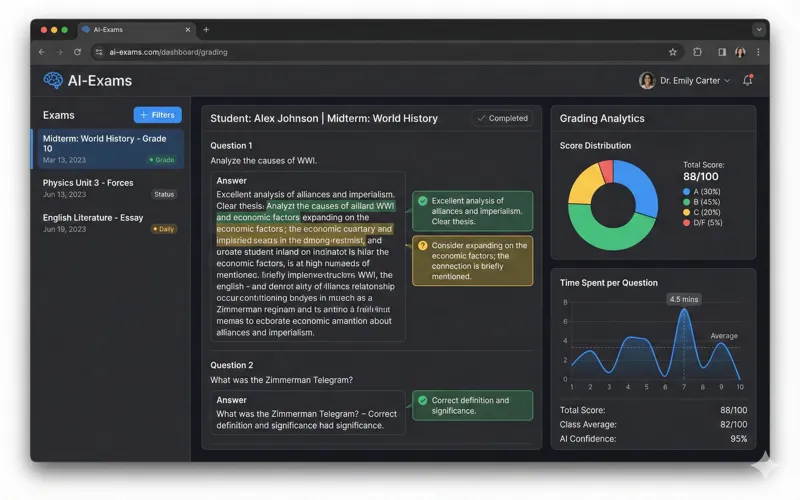Bookmark page with star icon
The height and width of the screenshot is (500, 800).
tap(672, 52)
